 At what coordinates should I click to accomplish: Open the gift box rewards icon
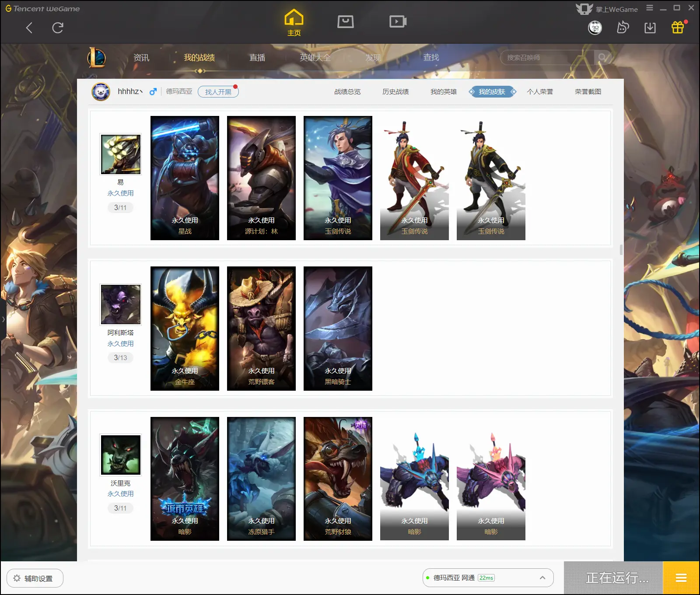tap(678, 28)
